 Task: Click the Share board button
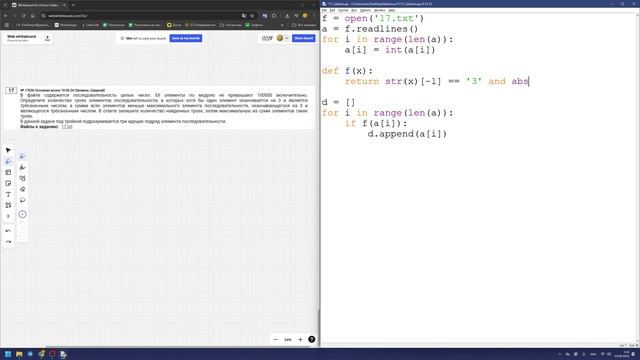click(304, 38)
